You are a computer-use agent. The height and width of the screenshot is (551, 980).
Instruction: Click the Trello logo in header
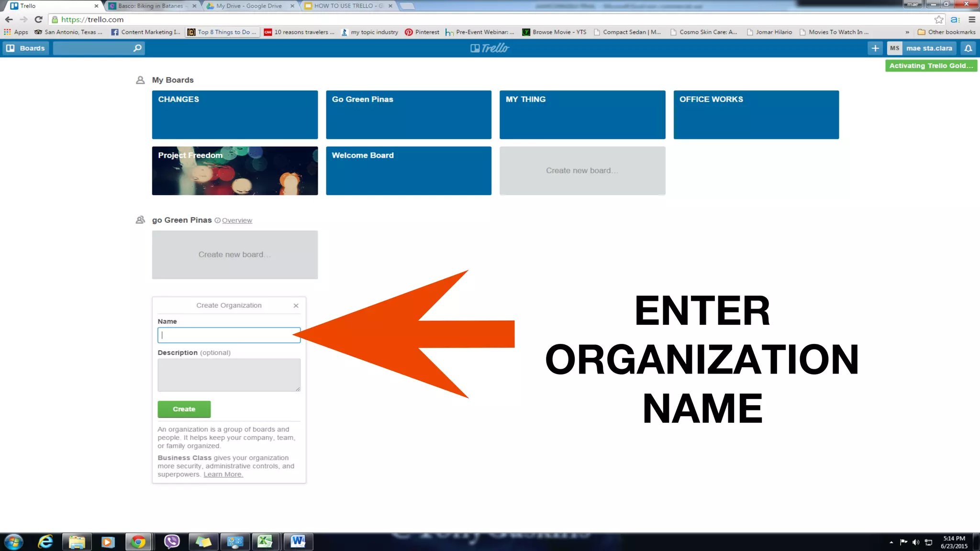coord(490,48)
